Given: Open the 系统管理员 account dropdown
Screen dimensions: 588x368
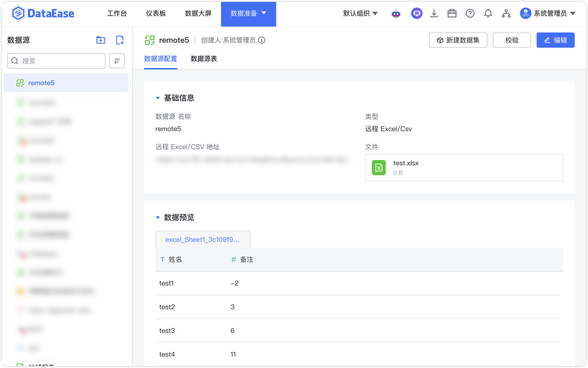Looking at the screenshot, I should pyautogui.click(x=549, y=13).
